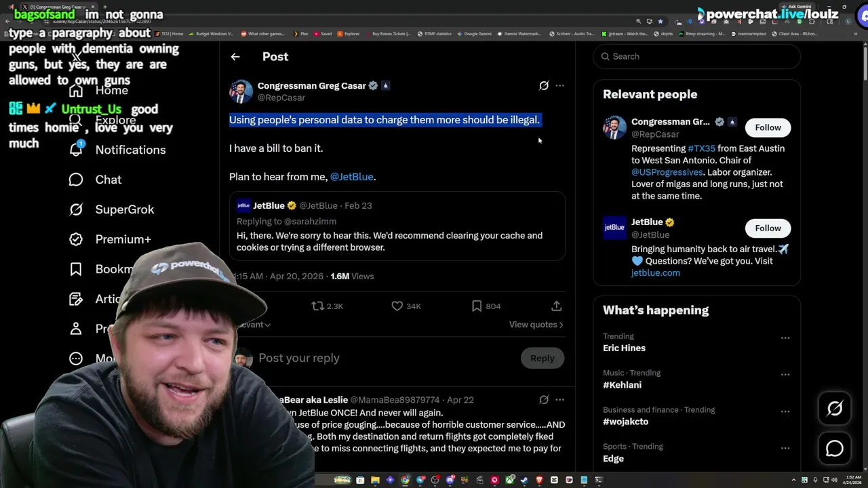This screenshot has height=488, width=868.
Task: Click the Reply button
Action: point(542,358)
